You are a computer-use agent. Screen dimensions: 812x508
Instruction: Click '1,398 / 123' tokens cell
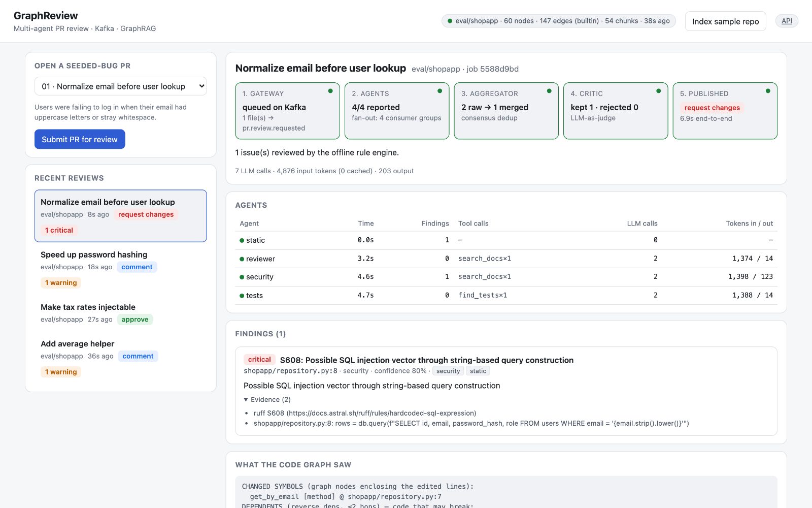751,276
